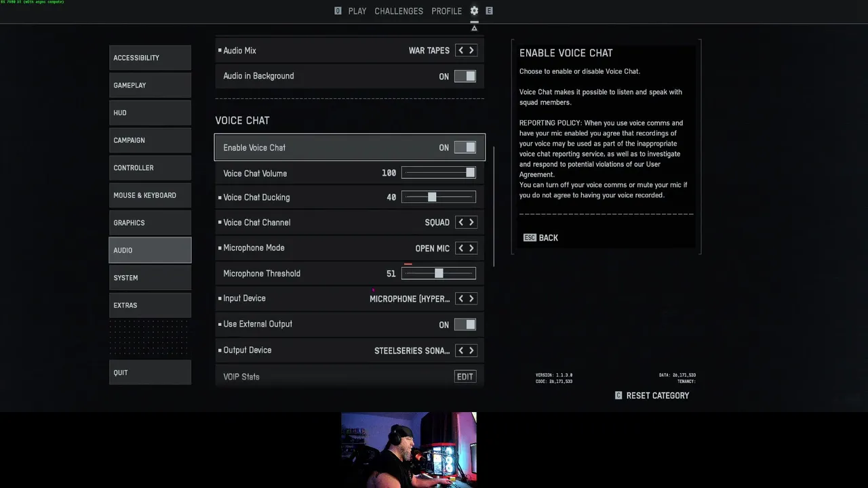
Task: Open the PLAY tab
Action: tap(357, 11)
